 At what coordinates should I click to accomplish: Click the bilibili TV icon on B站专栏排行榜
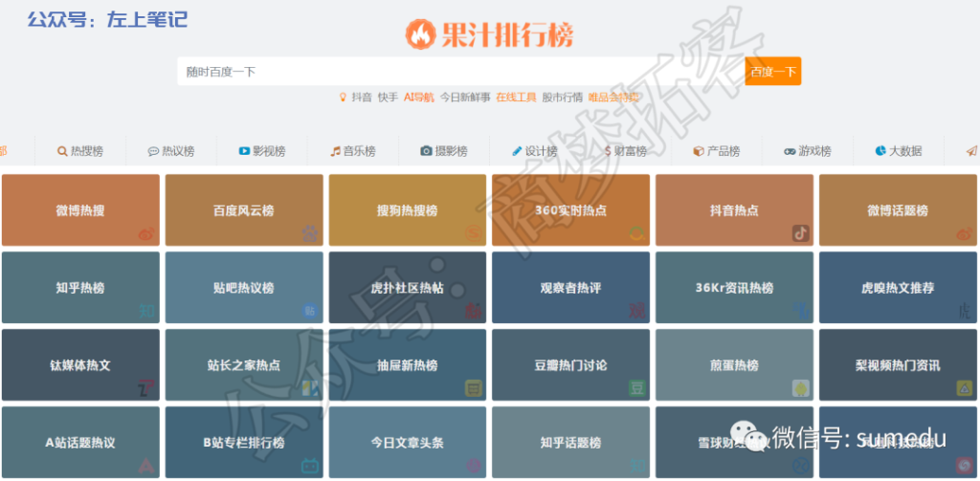[x=310, y=466]
